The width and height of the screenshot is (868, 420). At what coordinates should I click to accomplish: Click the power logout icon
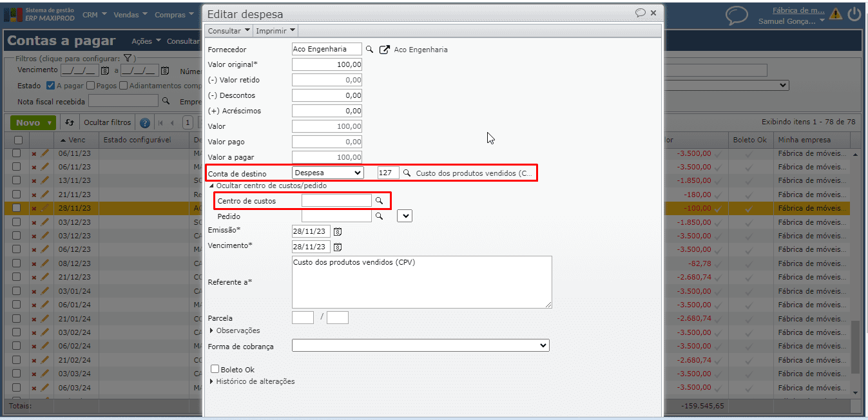(854, 14)
